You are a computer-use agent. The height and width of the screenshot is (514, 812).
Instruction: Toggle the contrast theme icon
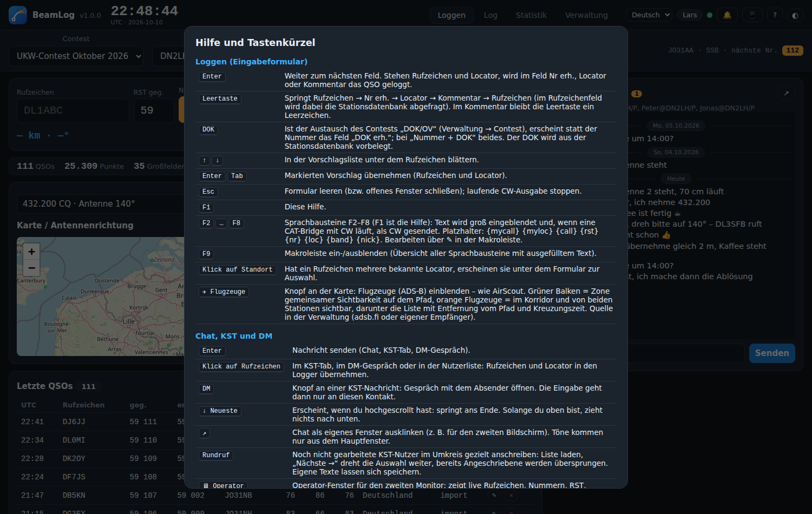pyautogui.click(x=795, y=15)
